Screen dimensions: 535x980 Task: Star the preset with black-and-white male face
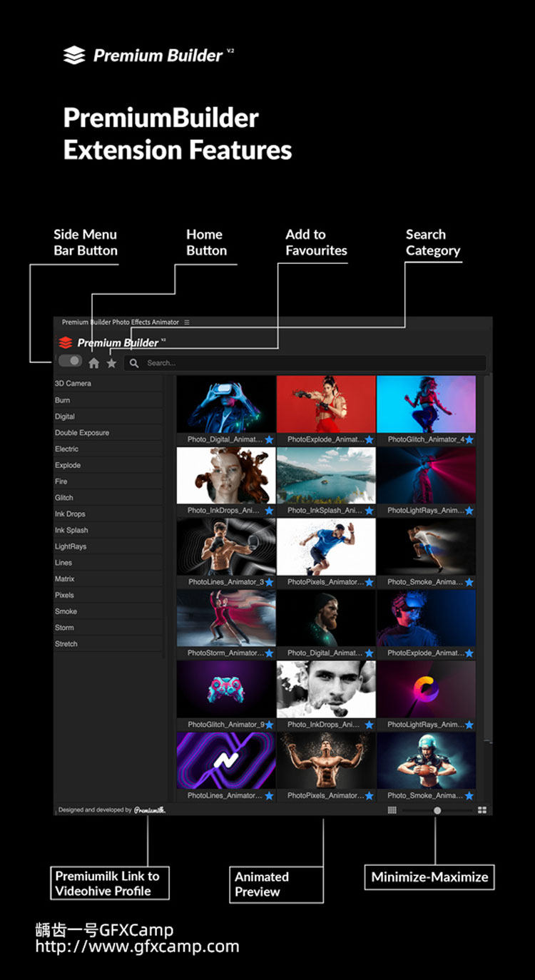click(x=370, y=725)
